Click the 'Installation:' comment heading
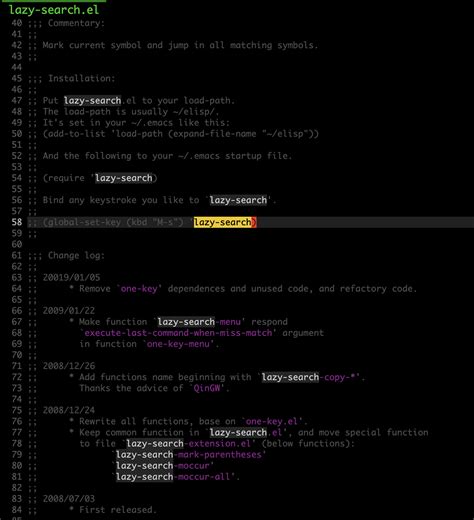The image size is (474, 520). 82,78
